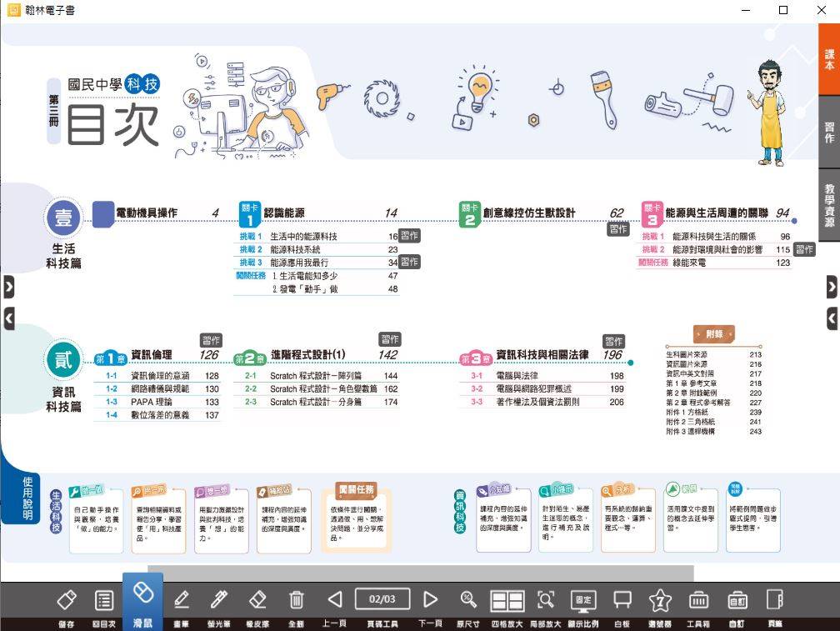Click the 附錄 appendix header
The width and height of the screenshot is (840, 631).
coord(713,334)
